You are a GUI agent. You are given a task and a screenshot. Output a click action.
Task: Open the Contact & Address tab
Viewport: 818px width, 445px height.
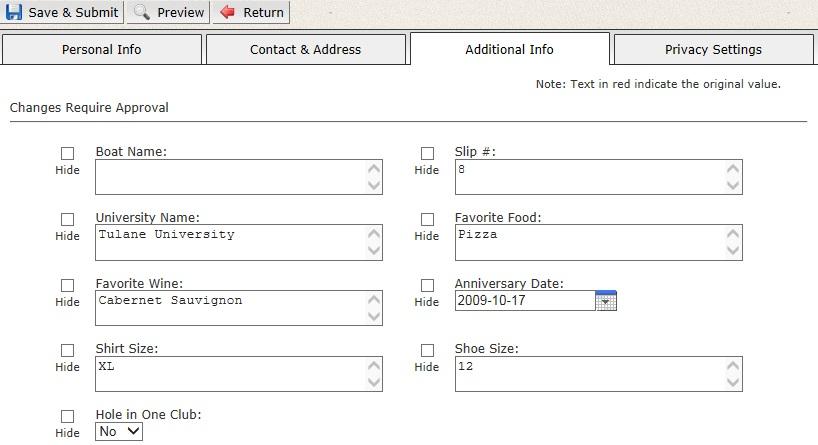[306, 49]
